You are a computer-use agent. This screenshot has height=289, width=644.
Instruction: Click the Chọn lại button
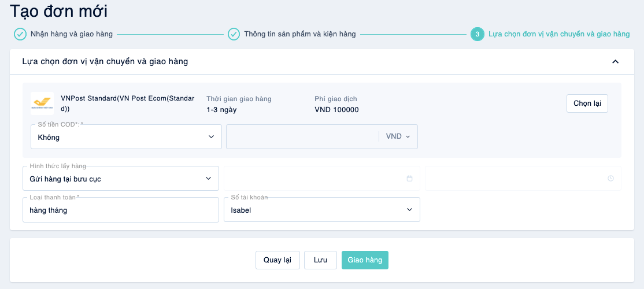[587, 103]
